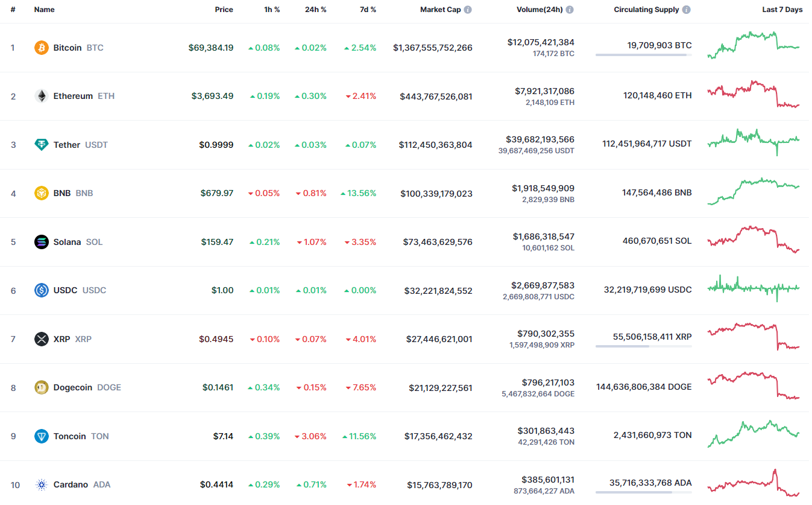Click Bitcoin's circulating supply progress bar
Screen dimensions: 812x505
tap(643, 55)
